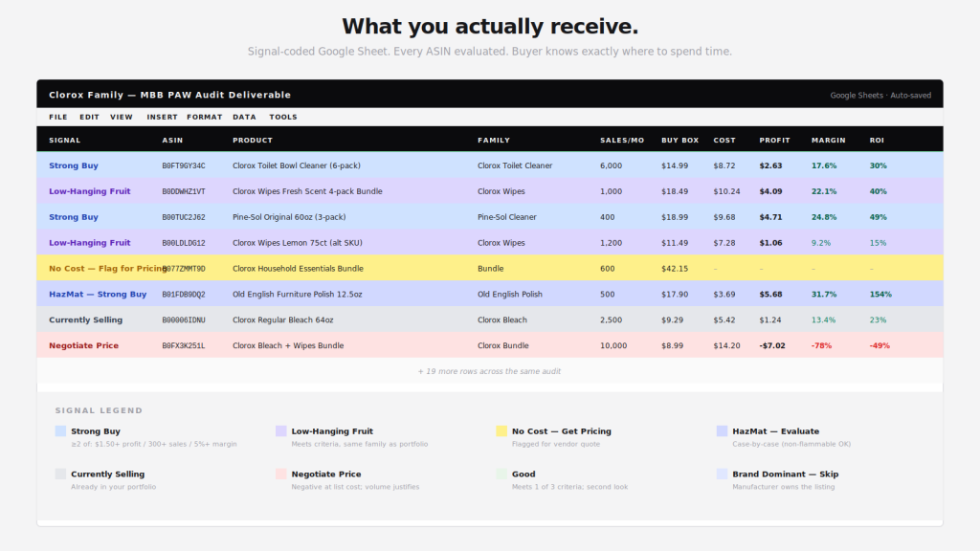
Task: Click the COST column header
Action: click(724, 140)
